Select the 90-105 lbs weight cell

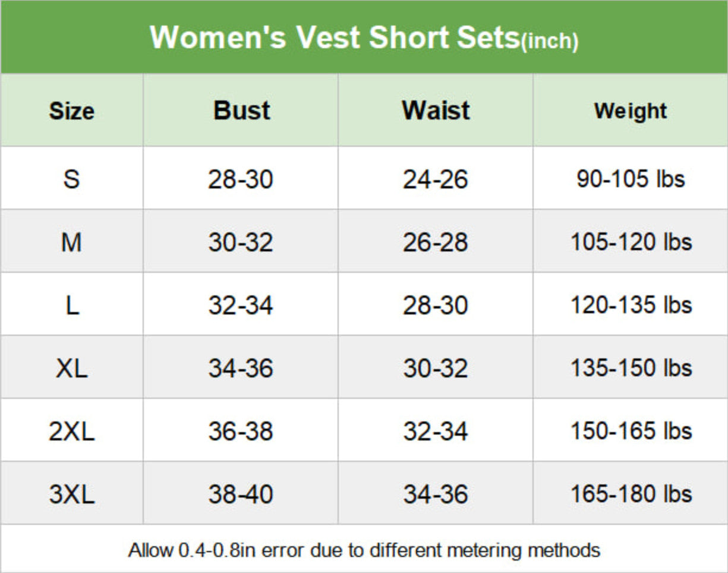coord(631,179)
